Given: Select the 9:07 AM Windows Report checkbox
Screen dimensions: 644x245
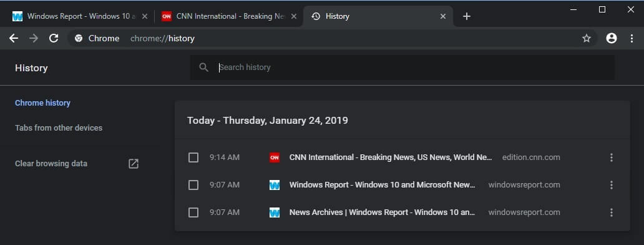Looking at the screenshot, I should click(x=193, y=185).
